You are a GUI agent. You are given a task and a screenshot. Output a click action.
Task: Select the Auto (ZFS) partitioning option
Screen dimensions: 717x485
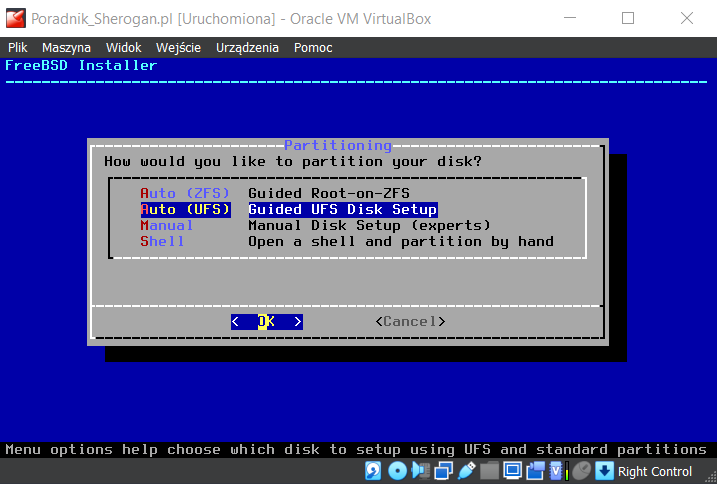(185, 193)
